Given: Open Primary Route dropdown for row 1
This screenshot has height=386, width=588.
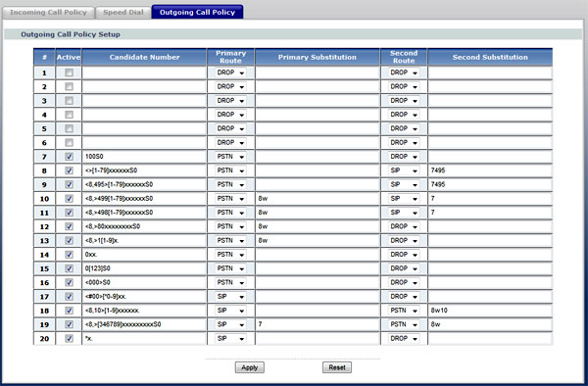Looking at the screenshot, I should (230, 72).
